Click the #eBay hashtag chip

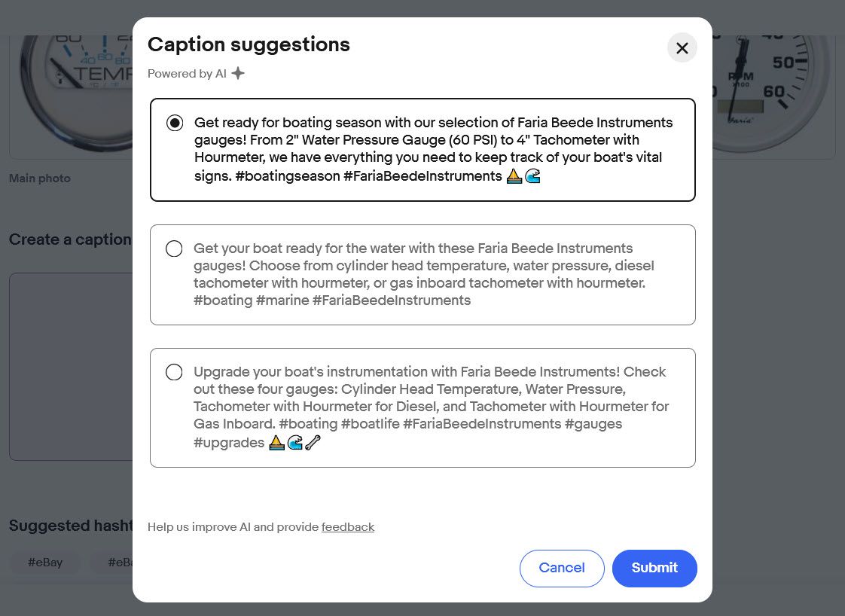click(x=45, y=563)
